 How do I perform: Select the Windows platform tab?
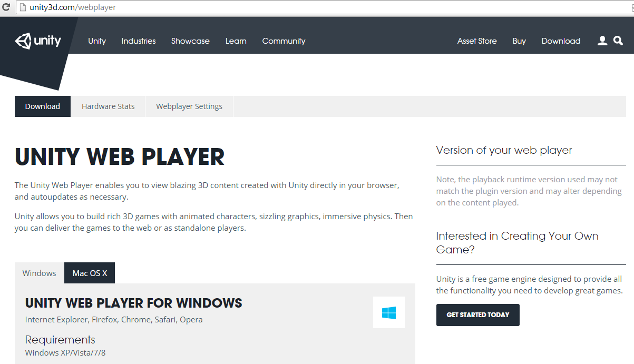40,273
